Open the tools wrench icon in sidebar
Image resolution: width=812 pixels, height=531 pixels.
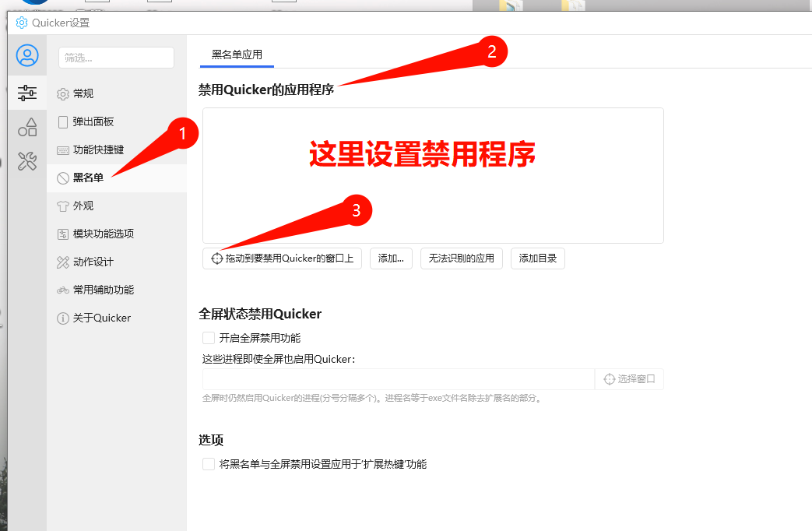point(27,161)
